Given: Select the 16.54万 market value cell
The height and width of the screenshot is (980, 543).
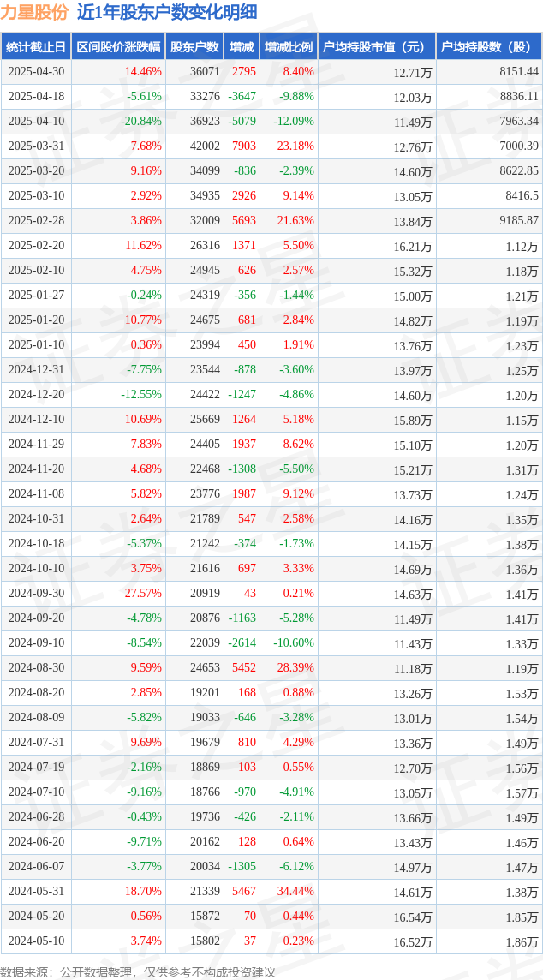Looking at the screenshot, I should [413, 917].
